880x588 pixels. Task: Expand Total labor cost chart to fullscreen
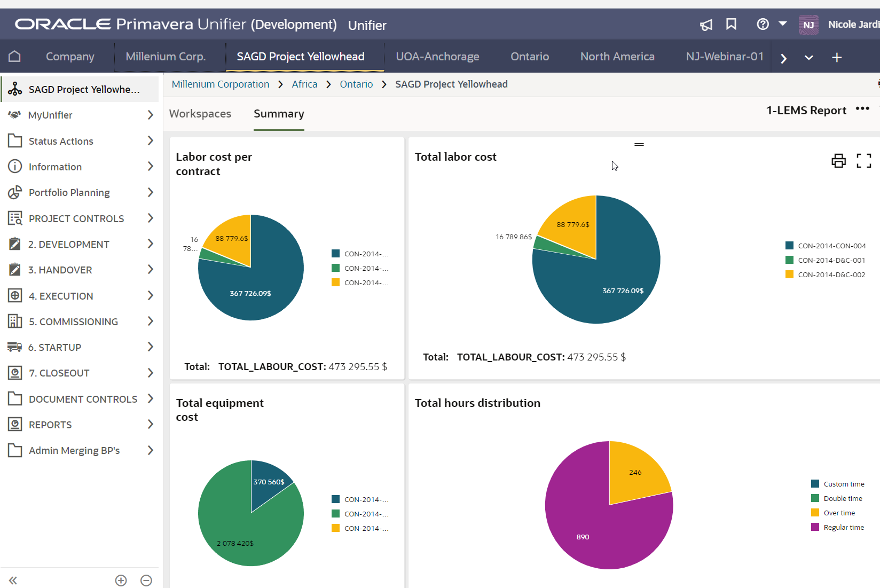point(864,161)
